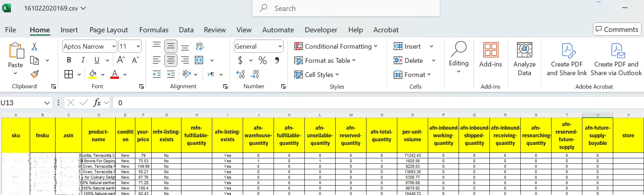Viewport: 644px width, 195px height.
Task: Apply yellow fill color
Action: (x=93, y=74)
